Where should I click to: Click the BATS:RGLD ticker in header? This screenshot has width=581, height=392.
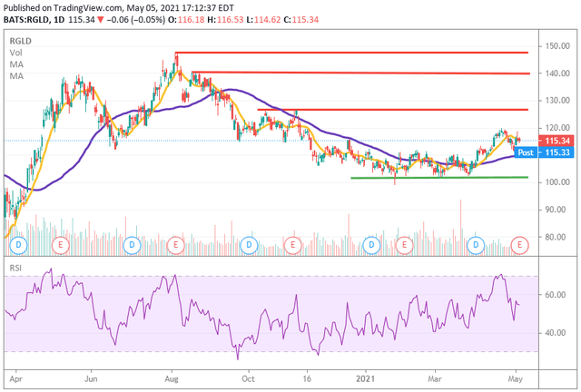26,20
